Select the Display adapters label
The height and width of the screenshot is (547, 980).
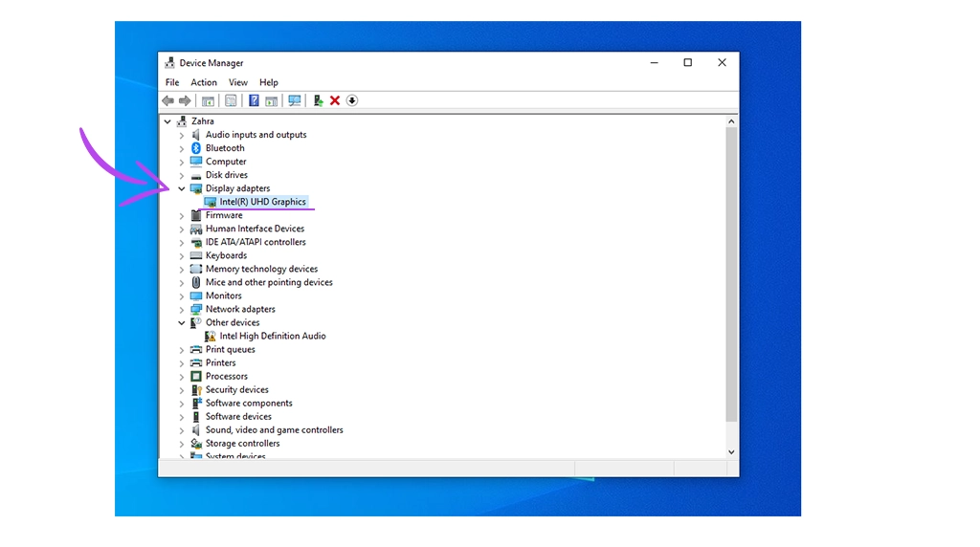point(237,188)
